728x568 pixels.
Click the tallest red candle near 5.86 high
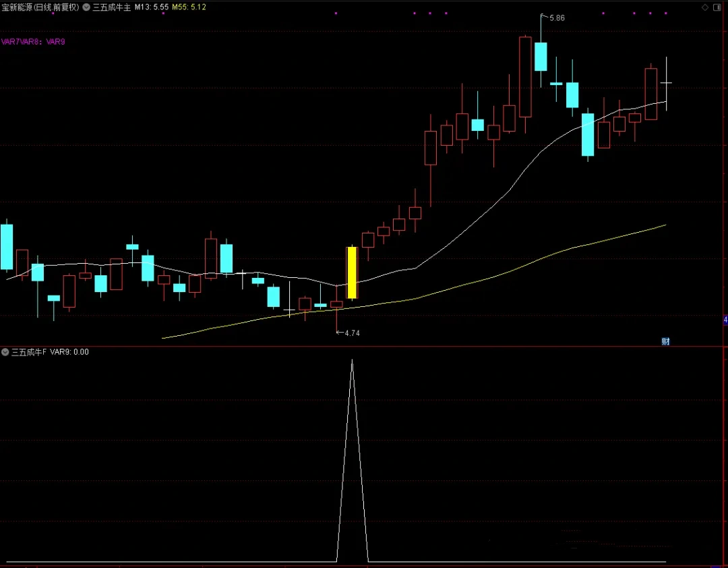click(525, 77)
